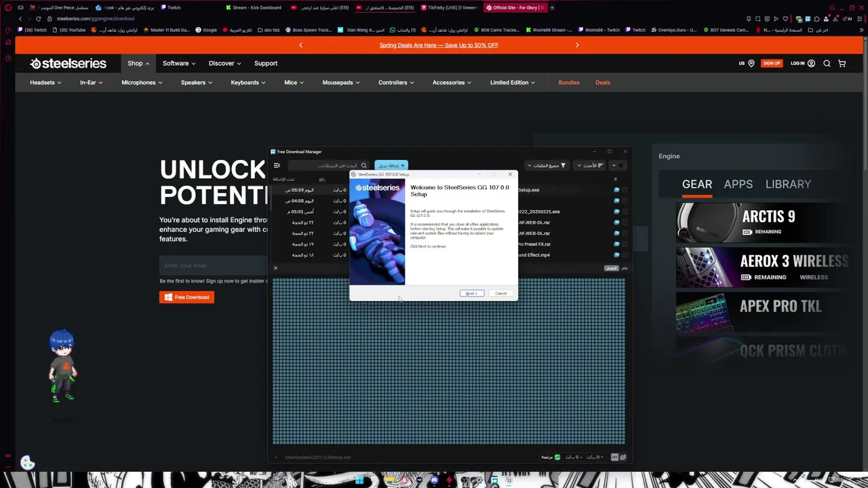Screen dimensions: 868x488
Task: Switch to the LIBRARY tab in Engine panel
Action: click(x=788, y=184)
